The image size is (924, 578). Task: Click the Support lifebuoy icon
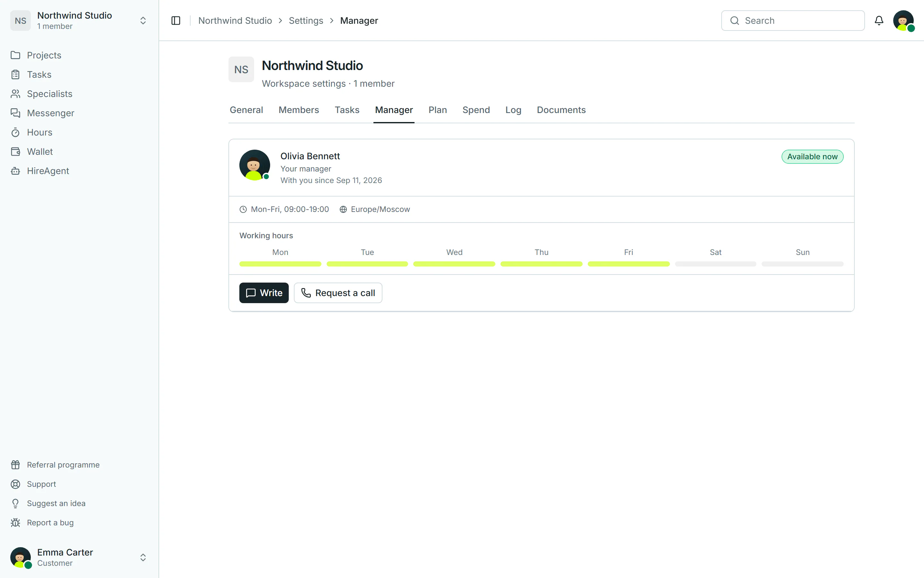(x=15, y=484)
